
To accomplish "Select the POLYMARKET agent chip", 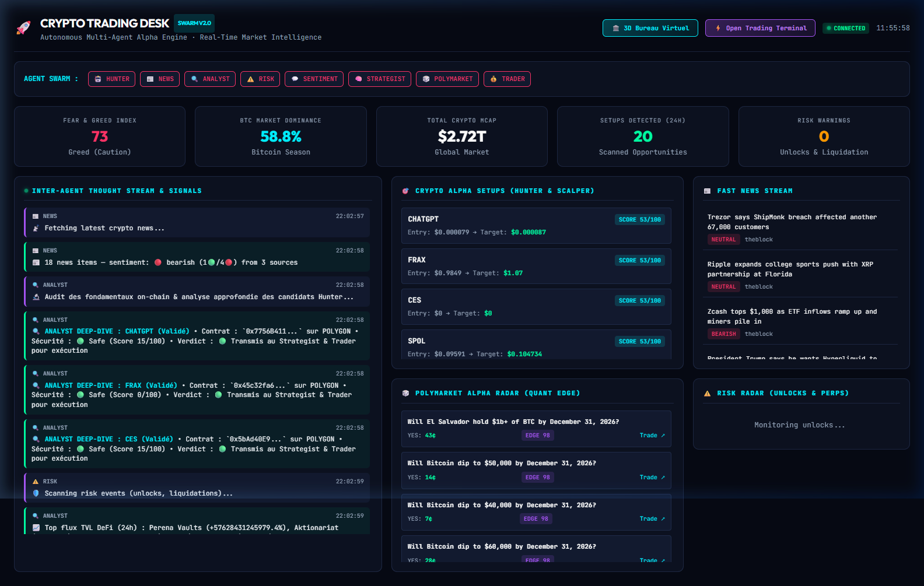I will click(x=447, y=79).
